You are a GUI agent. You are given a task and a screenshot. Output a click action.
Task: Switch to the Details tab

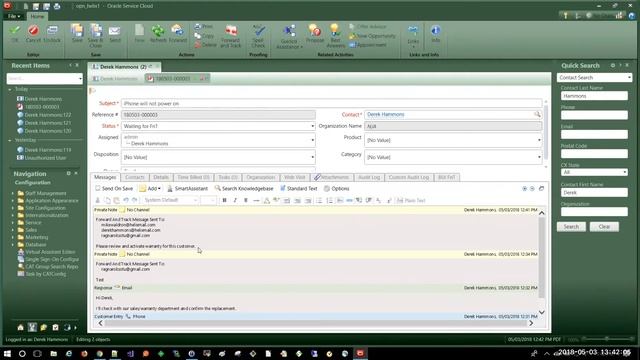coord(161,177)
